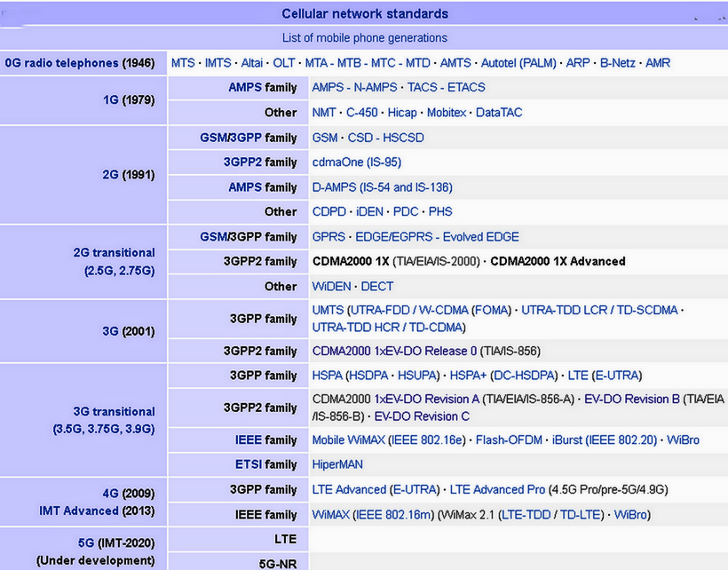Screen dimensions: 728x570
Task: Click the GSM link in 2G row
Action: pos(325,138)
